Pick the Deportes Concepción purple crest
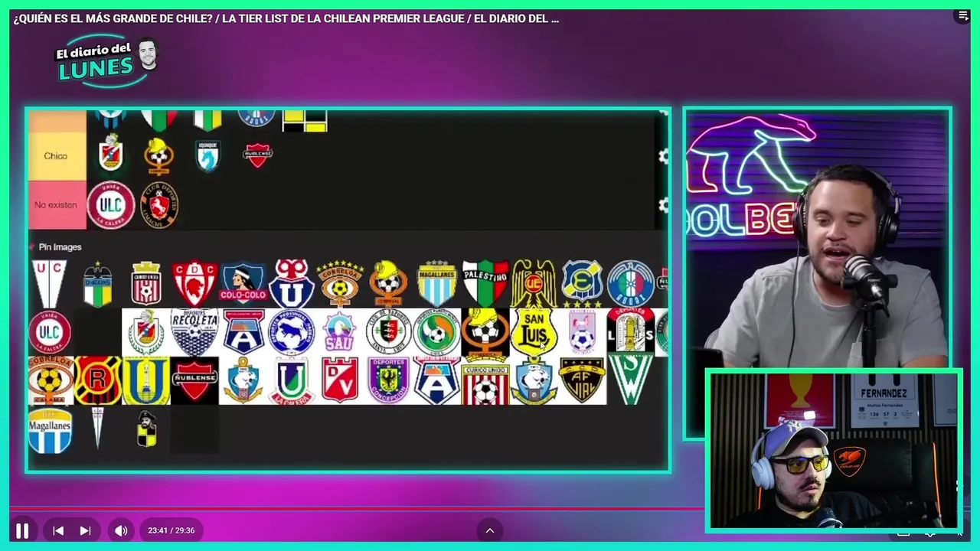 coord(388,380)
